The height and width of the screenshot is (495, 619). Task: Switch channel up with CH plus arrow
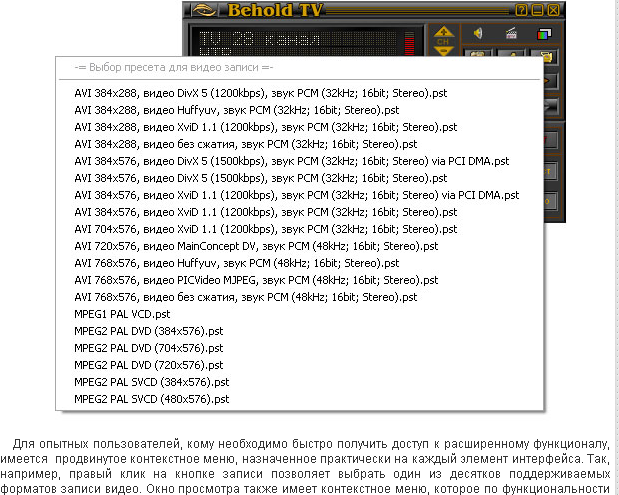(443, 32)
